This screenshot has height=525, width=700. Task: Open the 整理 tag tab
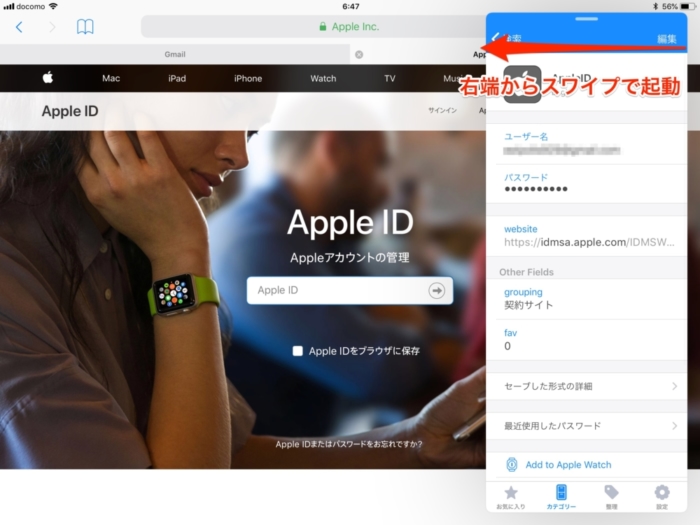[611, 497]
